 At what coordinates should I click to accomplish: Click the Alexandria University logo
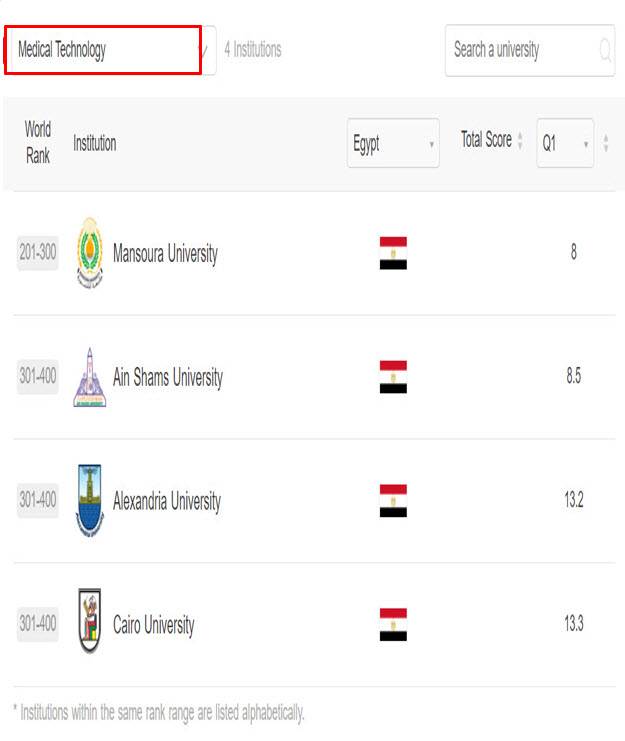tap(89, 500)
